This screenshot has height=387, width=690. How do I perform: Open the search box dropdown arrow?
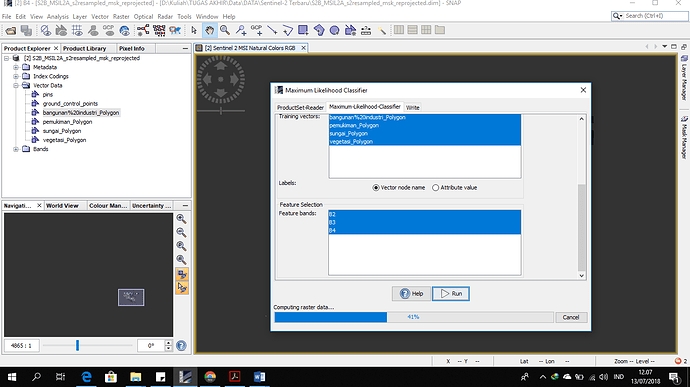(x=621, y=16)
